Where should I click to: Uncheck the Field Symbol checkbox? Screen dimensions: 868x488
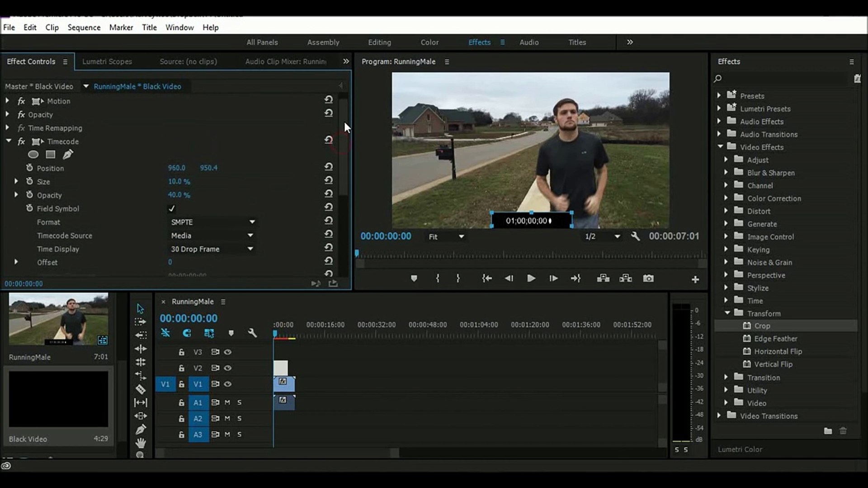(x=171, y=208)
